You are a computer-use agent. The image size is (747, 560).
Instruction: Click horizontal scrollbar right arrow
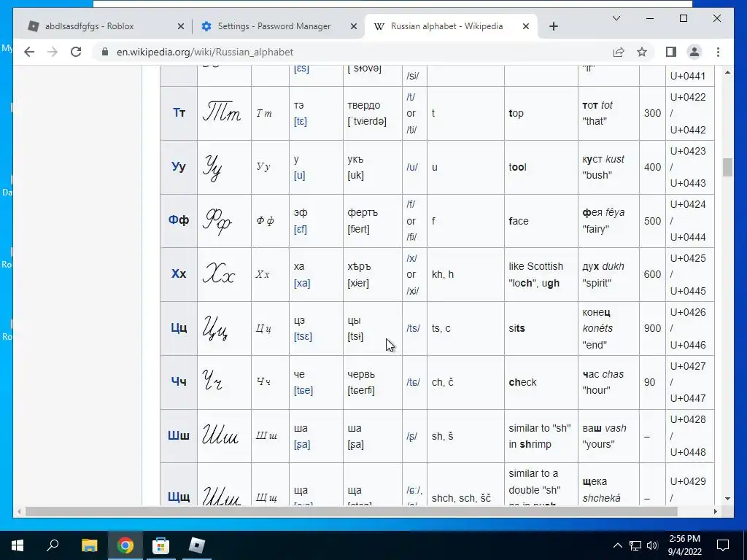pos(715,511)
